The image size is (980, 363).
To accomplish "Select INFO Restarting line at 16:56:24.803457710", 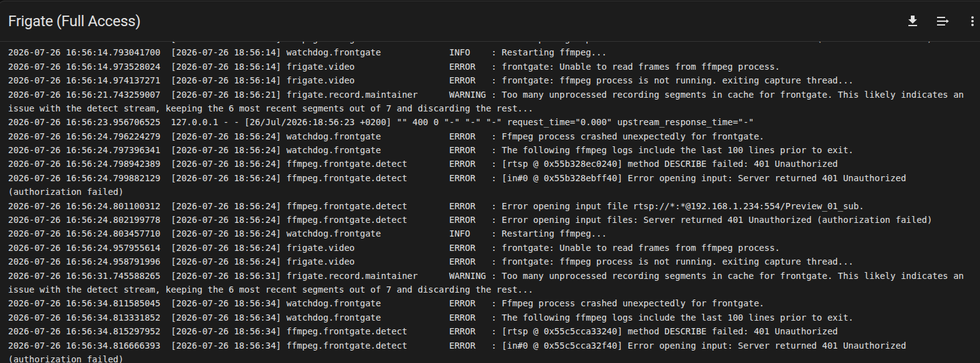I will (307, 233).
